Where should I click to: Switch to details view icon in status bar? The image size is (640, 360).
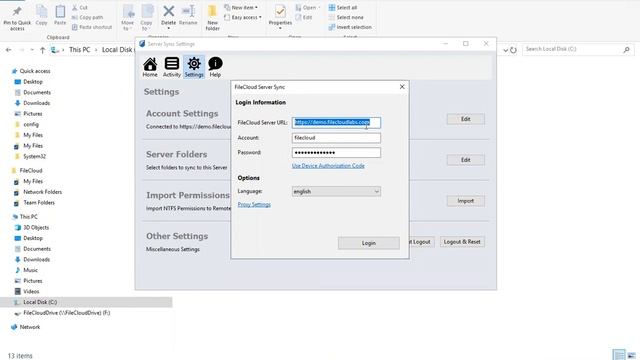(619, 355)
